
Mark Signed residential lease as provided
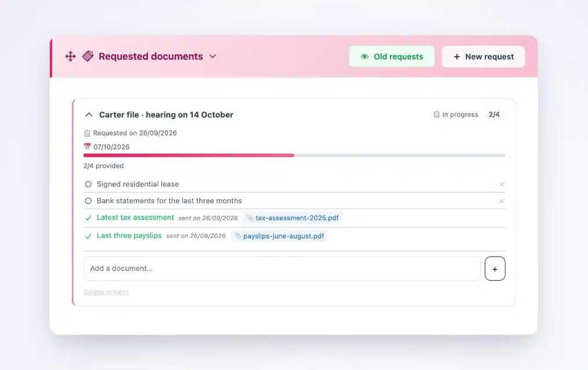pos(88,184)
